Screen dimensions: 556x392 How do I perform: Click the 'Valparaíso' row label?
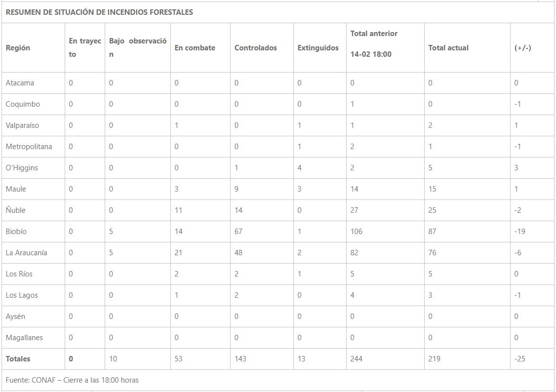[22, 125]
